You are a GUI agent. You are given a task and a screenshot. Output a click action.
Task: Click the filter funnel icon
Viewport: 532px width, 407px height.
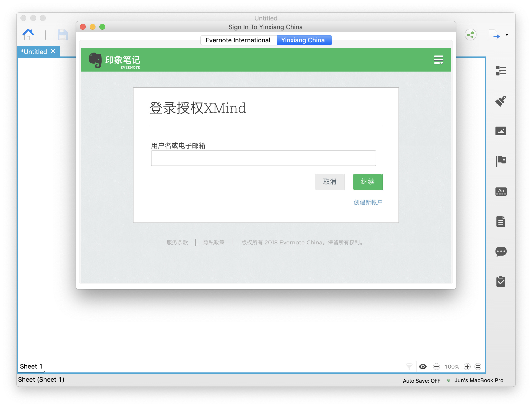[409, 367]
